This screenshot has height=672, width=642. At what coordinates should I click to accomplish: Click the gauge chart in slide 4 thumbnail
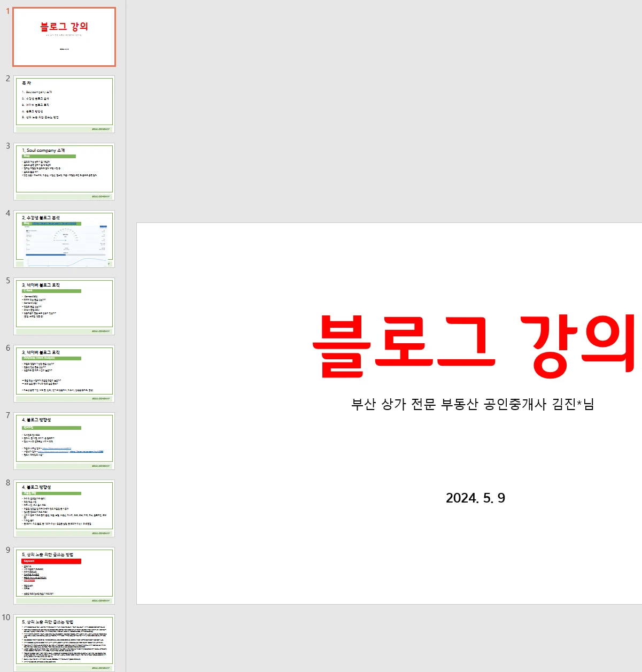[x=65, y=235]
